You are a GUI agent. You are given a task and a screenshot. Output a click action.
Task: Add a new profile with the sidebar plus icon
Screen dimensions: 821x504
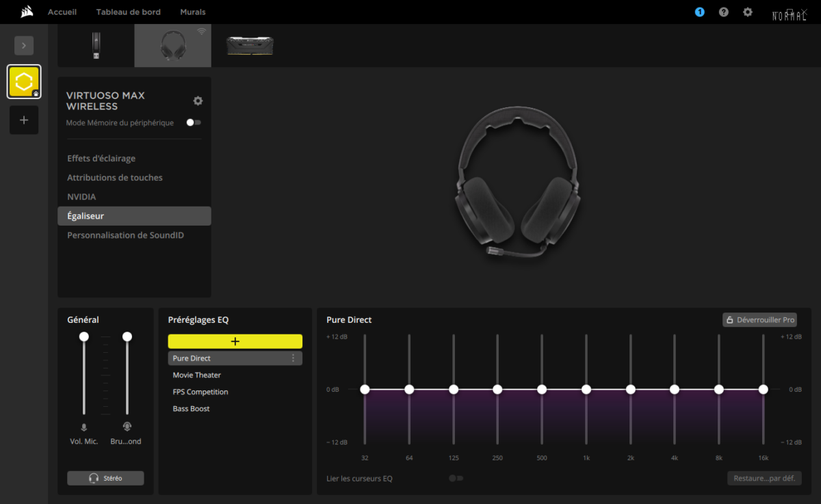click(x=24, y=120)
